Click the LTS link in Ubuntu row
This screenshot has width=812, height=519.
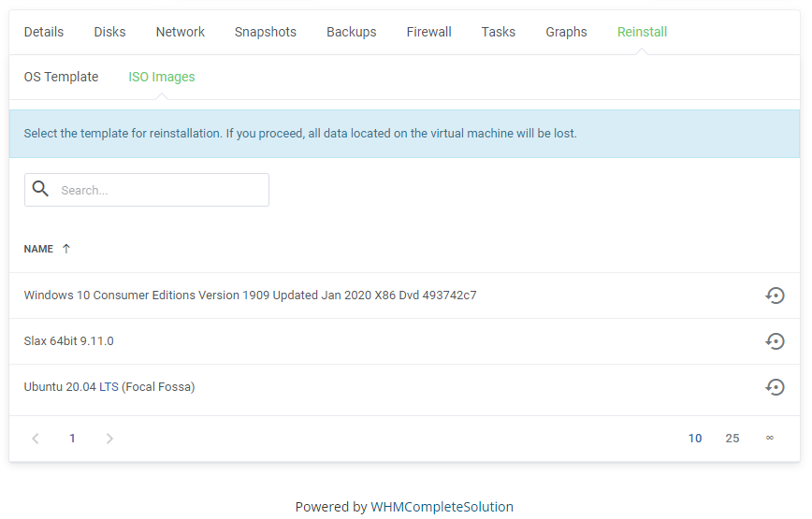pyautogui.click(x=109, y=387)
